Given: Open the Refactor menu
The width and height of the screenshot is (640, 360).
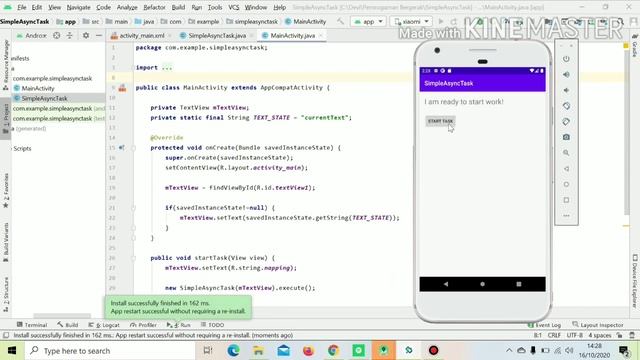Looking at the screenshot, I should coord(154,7).
